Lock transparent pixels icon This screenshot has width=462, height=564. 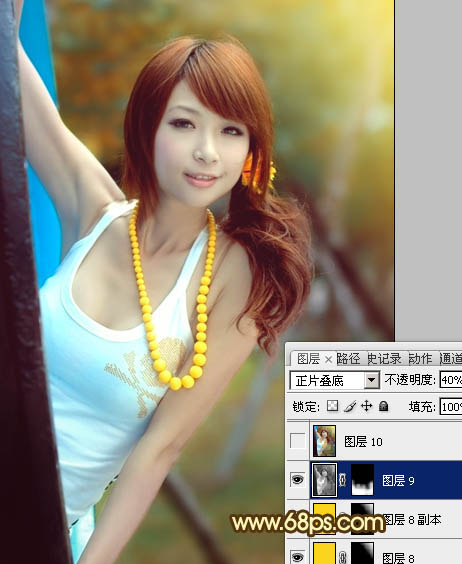pyautogui.click(x=332, y=406)
